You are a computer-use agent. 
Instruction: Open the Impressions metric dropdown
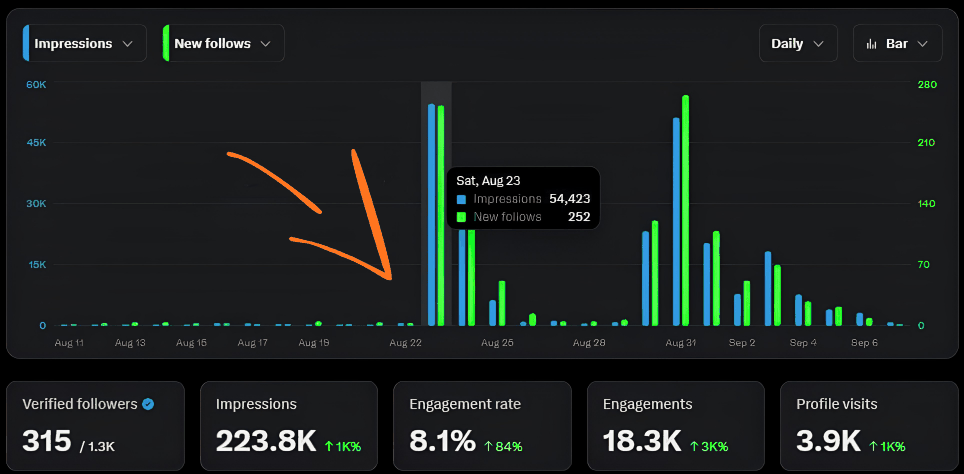(85, 44)
